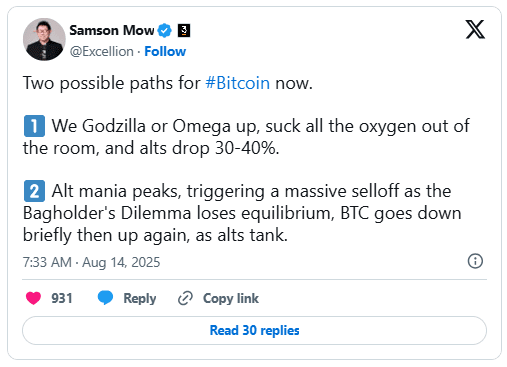Viewport: 507px width, 367px height.
Task: Open the #Bitcoin hashtag link
Action: point(238,83)
